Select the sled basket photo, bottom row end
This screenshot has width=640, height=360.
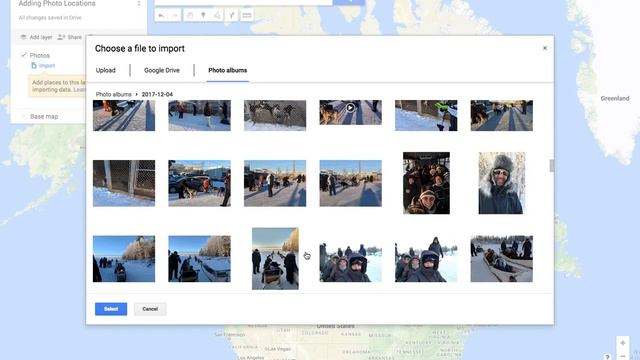502,259
